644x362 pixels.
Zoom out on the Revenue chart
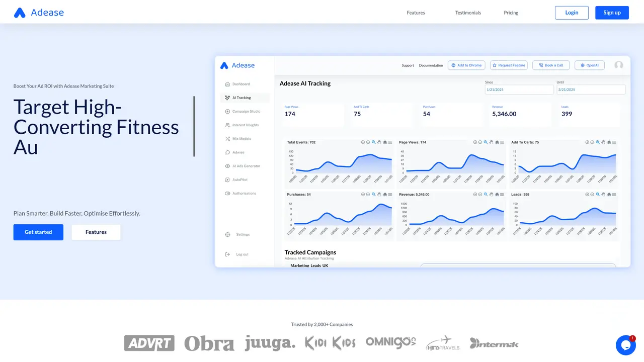point(480,194)
